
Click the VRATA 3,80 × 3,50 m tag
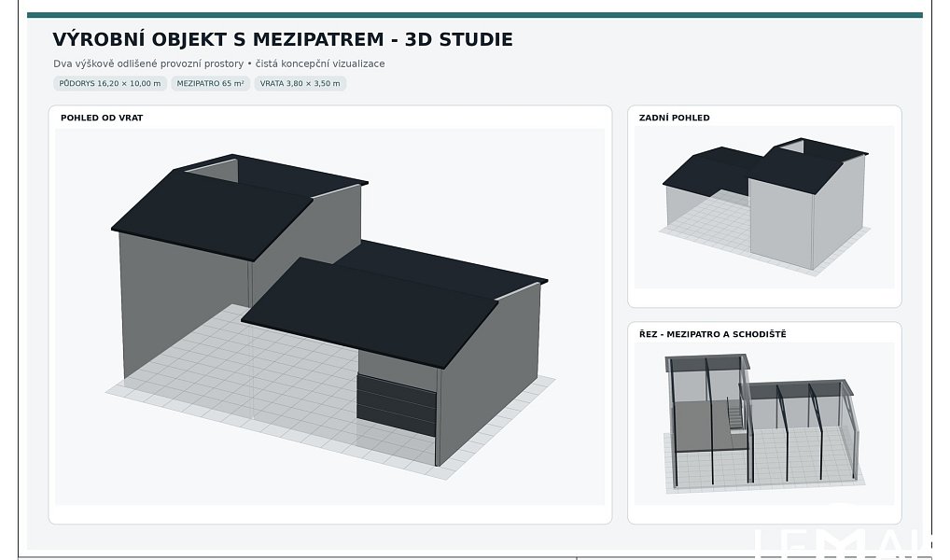[300, 84]
